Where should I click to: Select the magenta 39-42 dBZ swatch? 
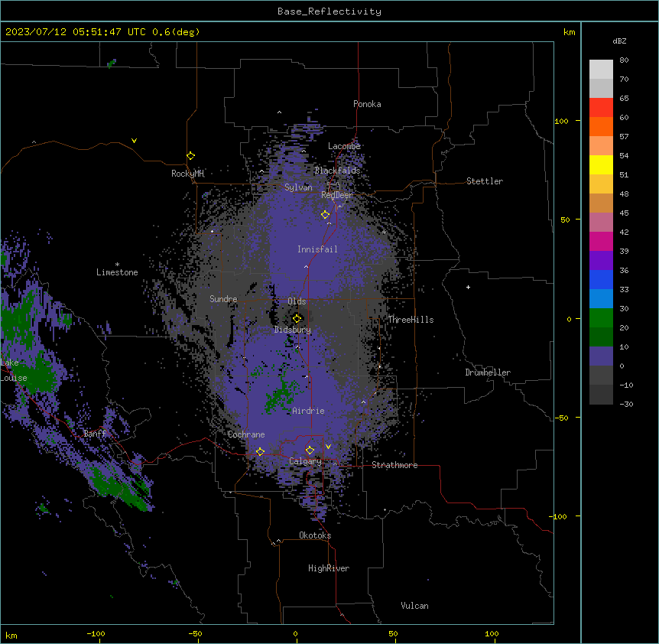point(601,241)
